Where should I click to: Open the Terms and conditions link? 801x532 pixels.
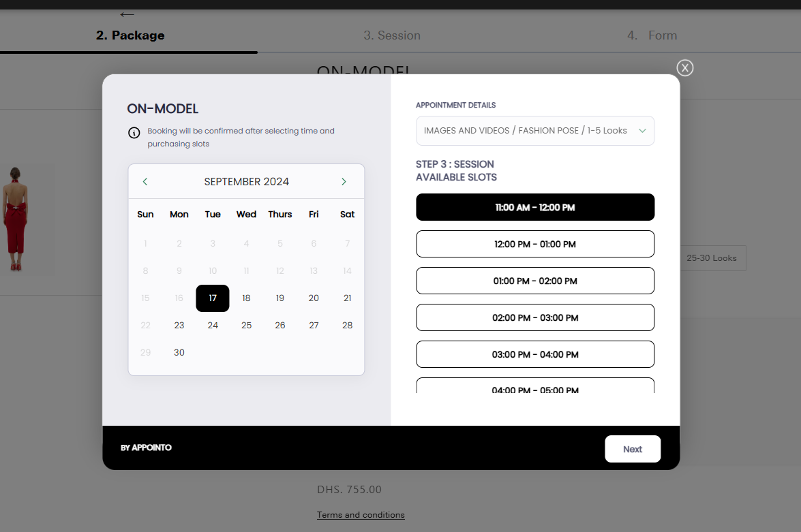(x=361, y=514)
